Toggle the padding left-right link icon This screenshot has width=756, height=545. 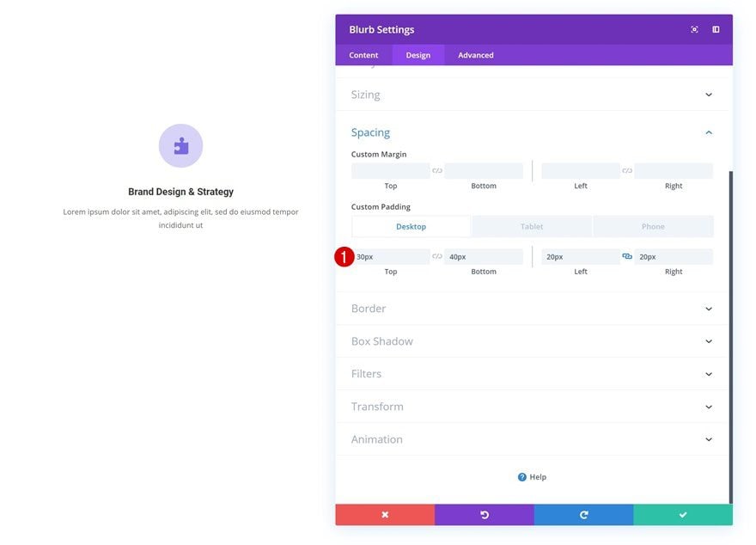click(627, 256)
